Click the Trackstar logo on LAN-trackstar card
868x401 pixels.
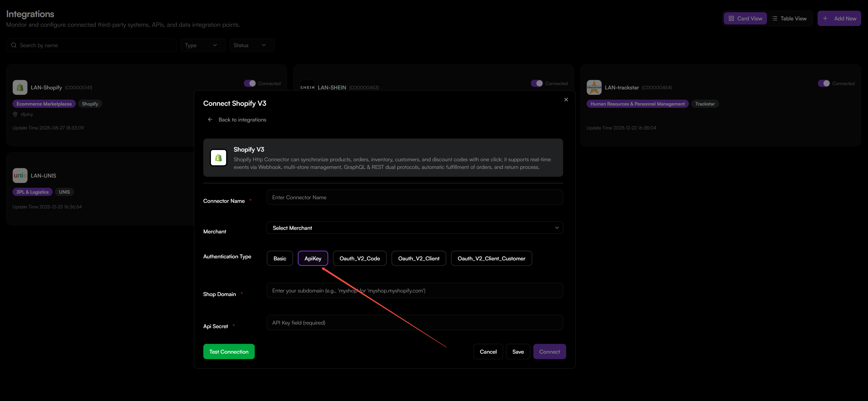(594, 87)
